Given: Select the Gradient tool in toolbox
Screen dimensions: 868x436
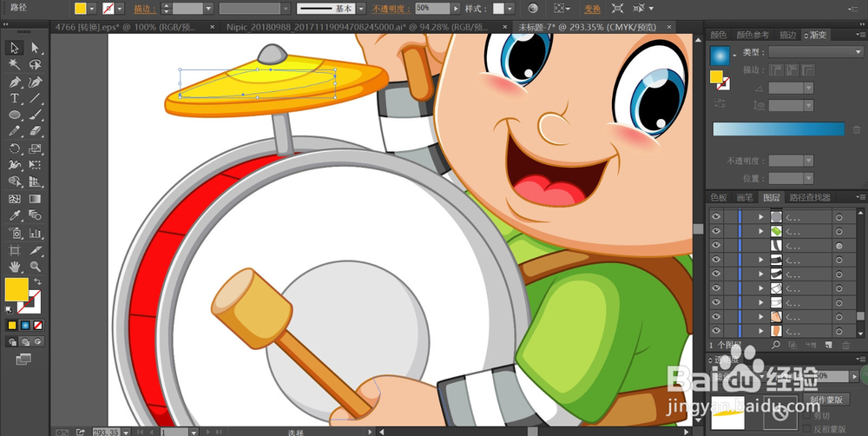Looking at the screenshot, I should pos(36,199).
